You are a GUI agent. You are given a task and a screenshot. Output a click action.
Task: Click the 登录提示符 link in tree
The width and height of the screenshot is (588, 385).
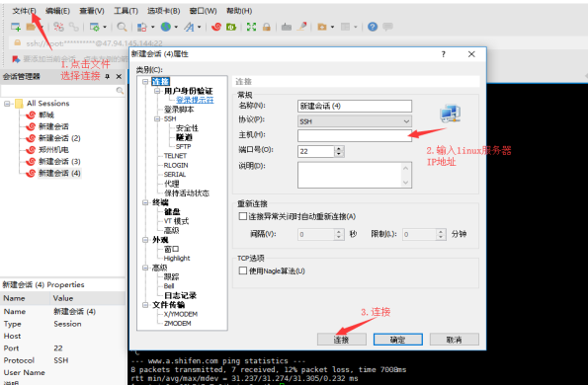(x=195, y=100)
